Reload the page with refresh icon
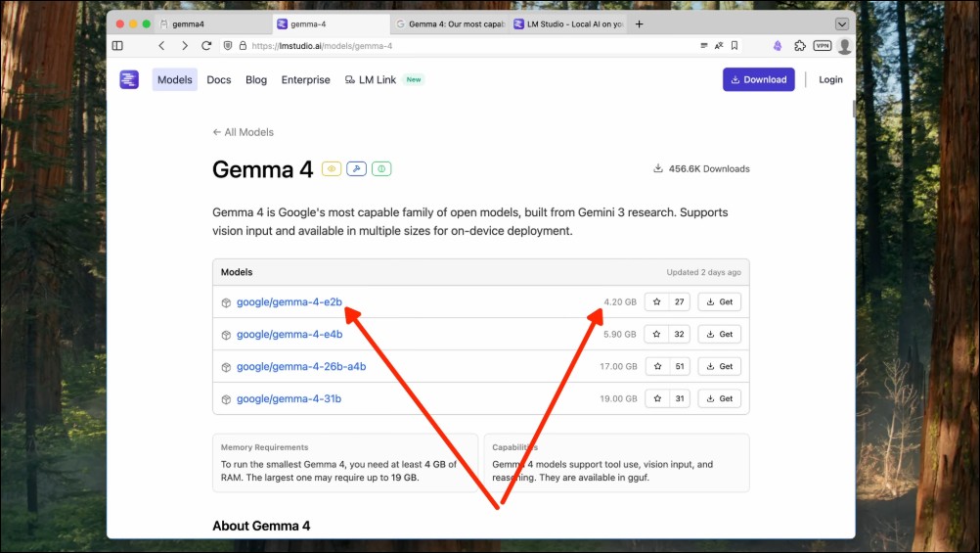The image size is (980, 553). coord(206,46)
